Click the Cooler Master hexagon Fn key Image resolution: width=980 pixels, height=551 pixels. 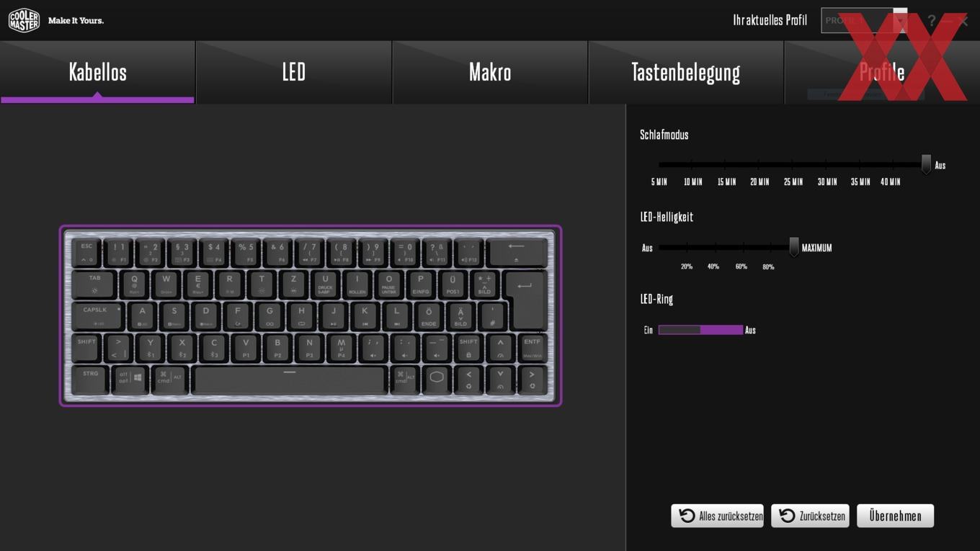tap(437, 378)
